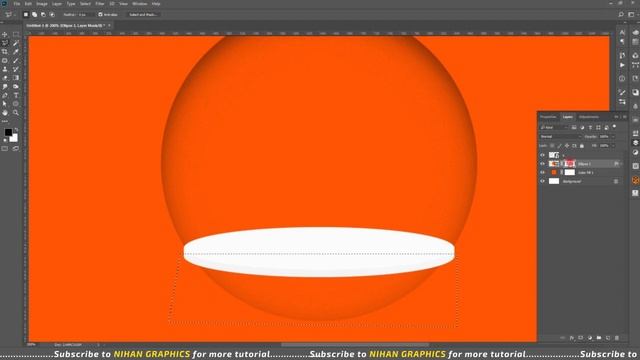
Task: Open the Fill slider dropdown arrow
Action: (x=613, y=146)
